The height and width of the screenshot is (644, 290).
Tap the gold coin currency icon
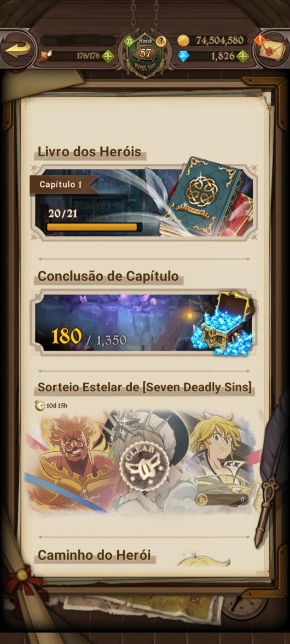point(183,40)
